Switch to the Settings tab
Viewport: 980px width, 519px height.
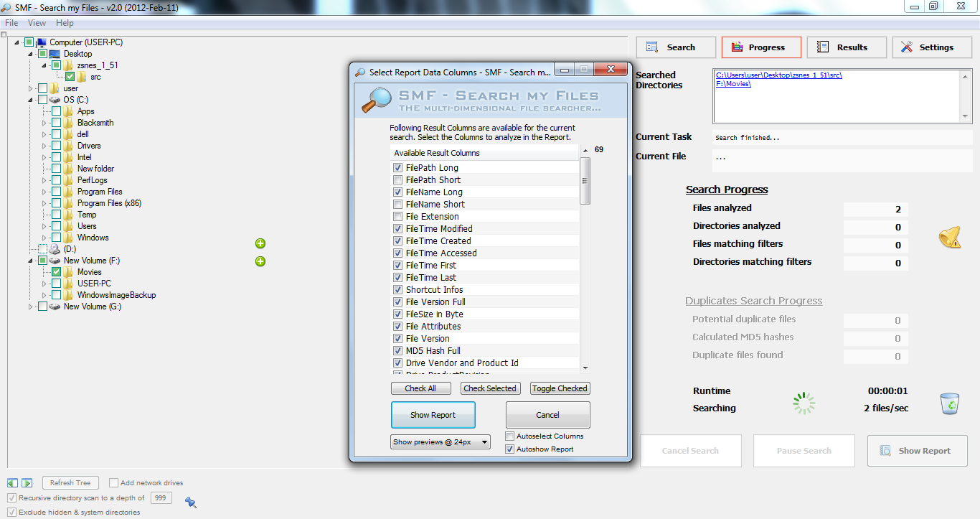point(932,47)
